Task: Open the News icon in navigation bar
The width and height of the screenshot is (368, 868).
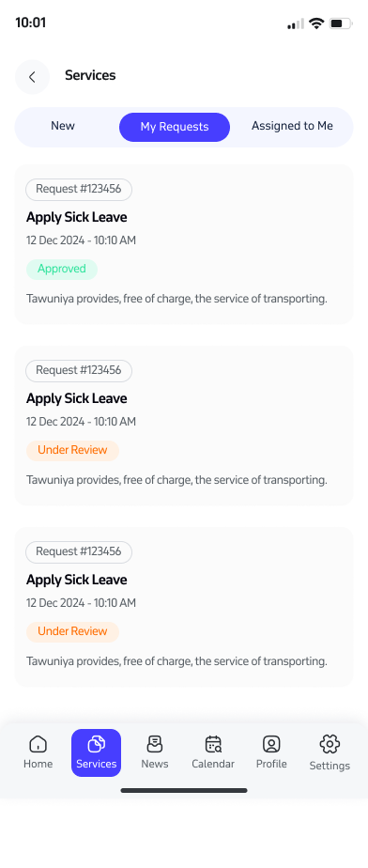Action: point(154,744)
